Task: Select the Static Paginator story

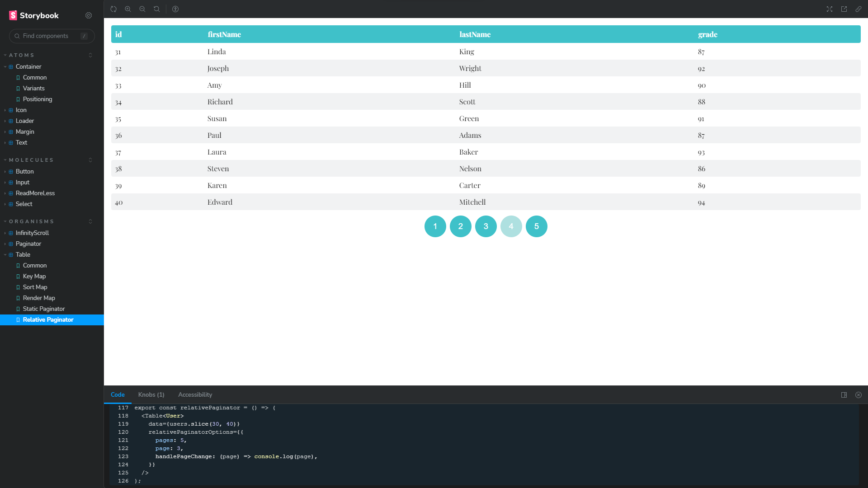Action: tap(44, 309)
